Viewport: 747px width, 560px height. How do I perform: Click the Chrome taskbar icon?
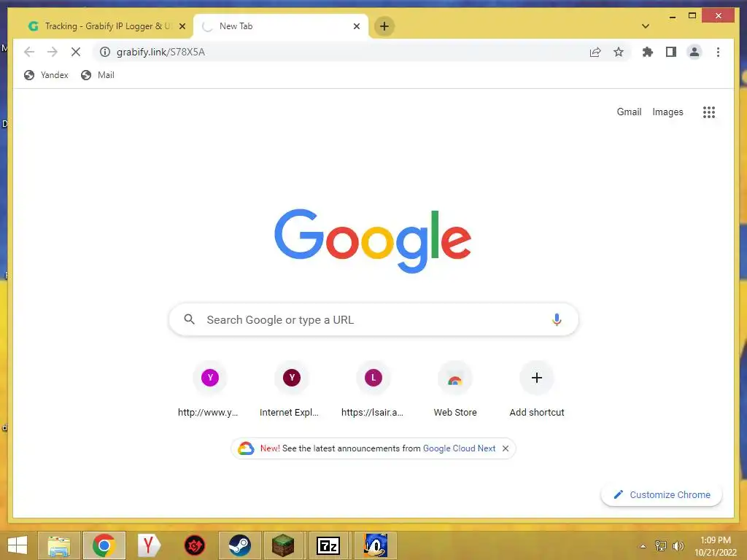tap(104, 545)
